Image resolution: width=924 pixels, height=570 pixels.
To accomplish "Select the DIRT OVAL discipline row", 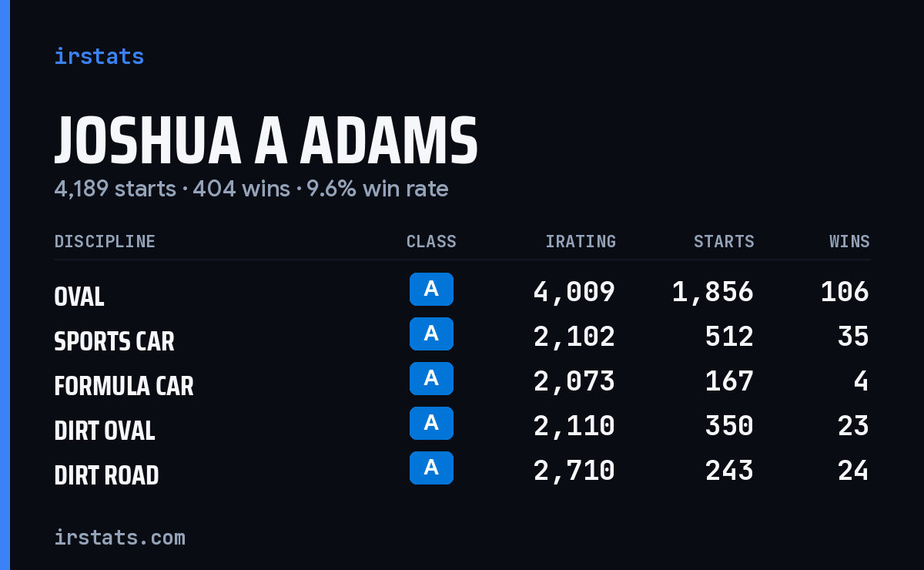I will coord(462,426).
